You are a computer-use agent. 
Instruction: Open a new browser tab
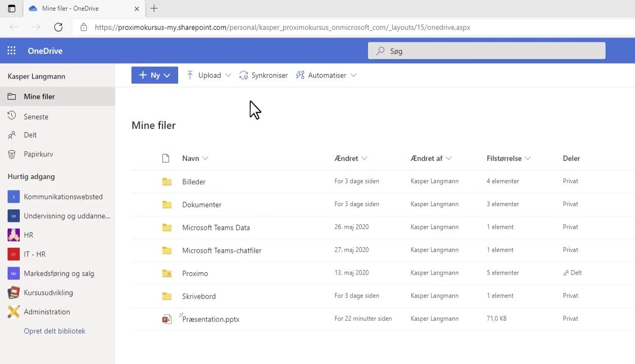pyautogui.click(x=154, y=8)
